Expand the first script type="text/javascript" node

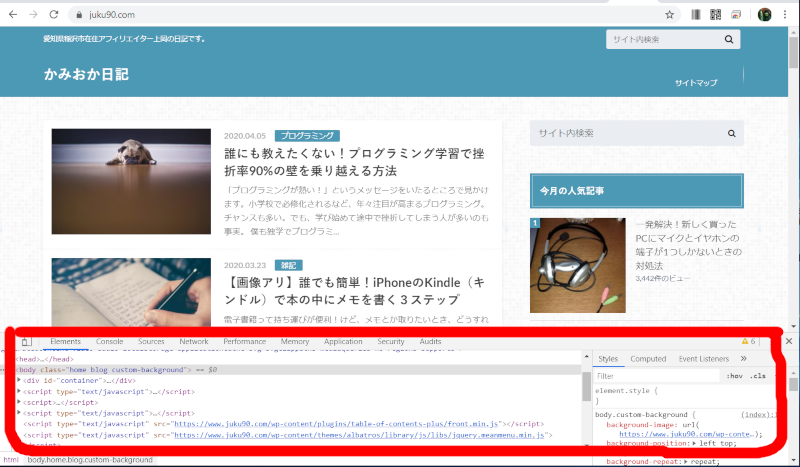point(19,391)
